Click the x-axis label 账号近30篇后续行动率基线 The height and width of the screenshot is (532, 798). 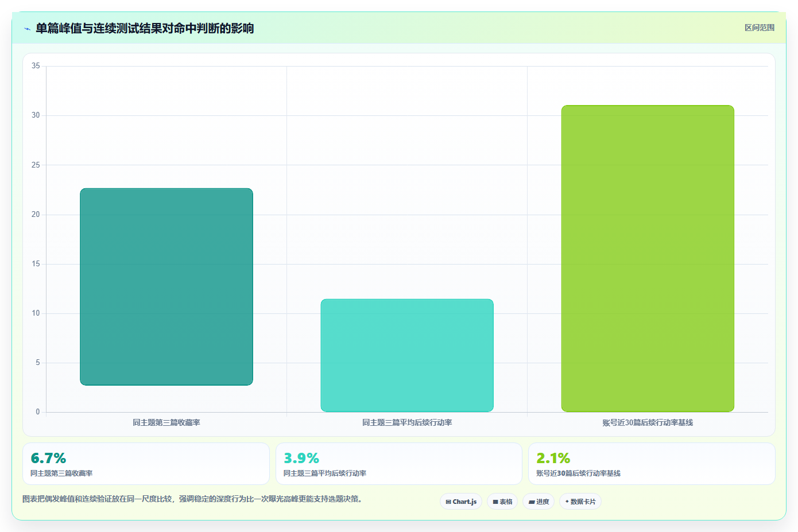(648, 422)
